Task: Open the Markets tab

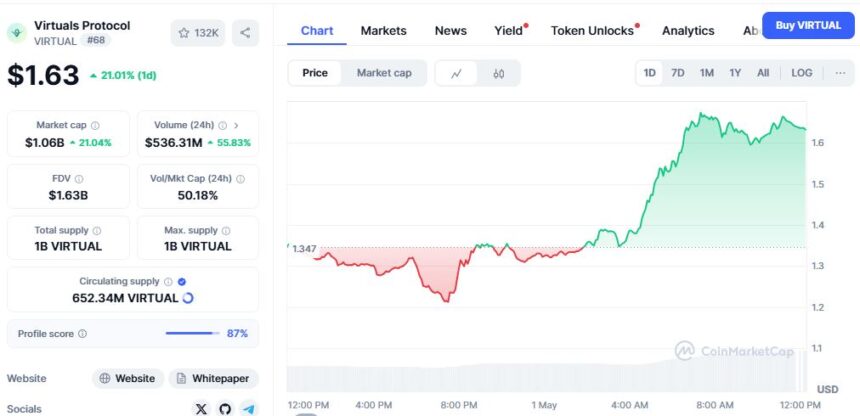Action: click(383, 31)
